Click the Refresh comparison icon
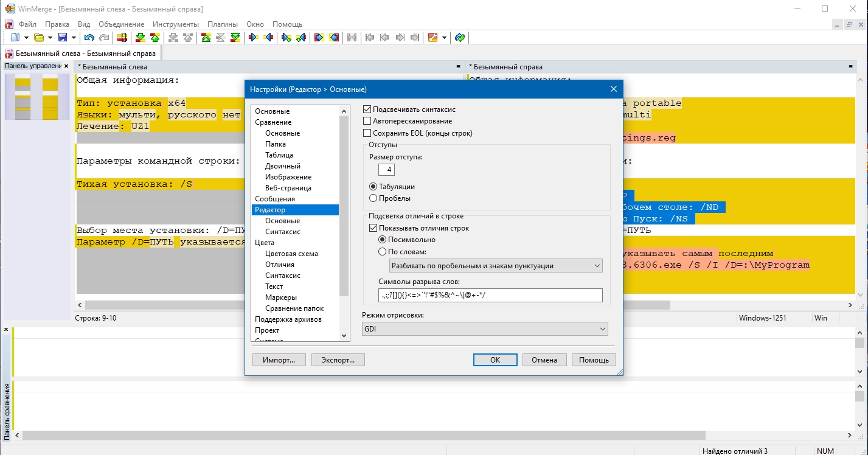 (460, 38)
